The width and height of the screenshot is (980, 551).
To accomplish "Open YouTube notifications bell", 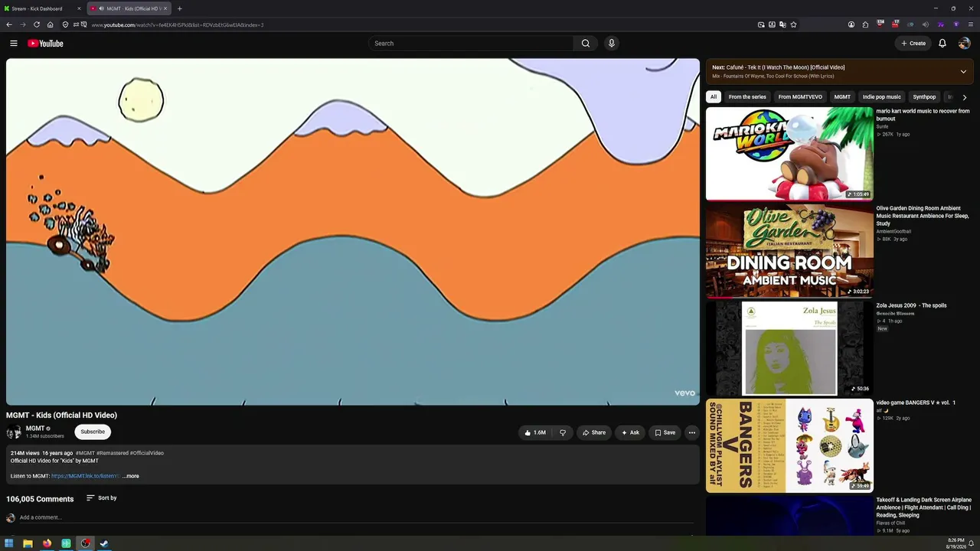I will 942,44.
